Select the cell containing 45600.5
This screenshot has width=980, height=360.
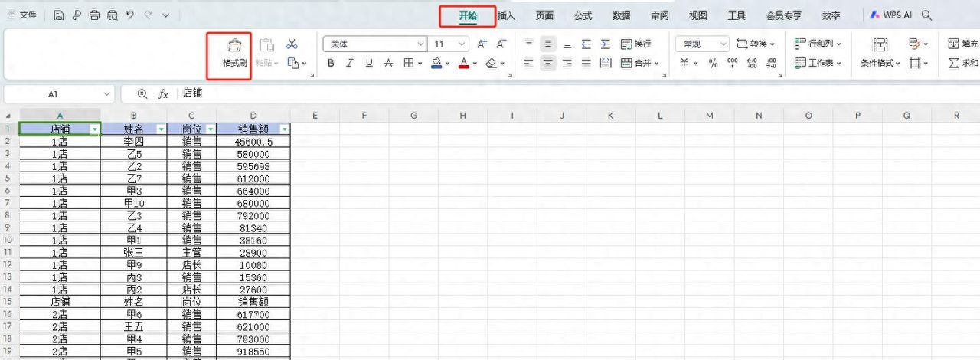[x=253, y=142]
